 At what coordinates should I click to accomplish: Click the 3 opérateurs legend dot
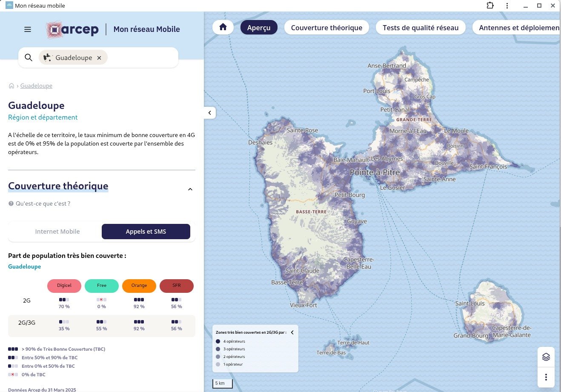218,349
